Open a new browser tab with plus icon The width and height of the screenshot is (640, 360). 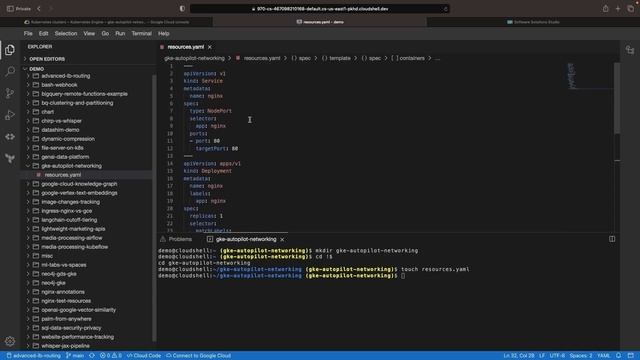point(618,9)
